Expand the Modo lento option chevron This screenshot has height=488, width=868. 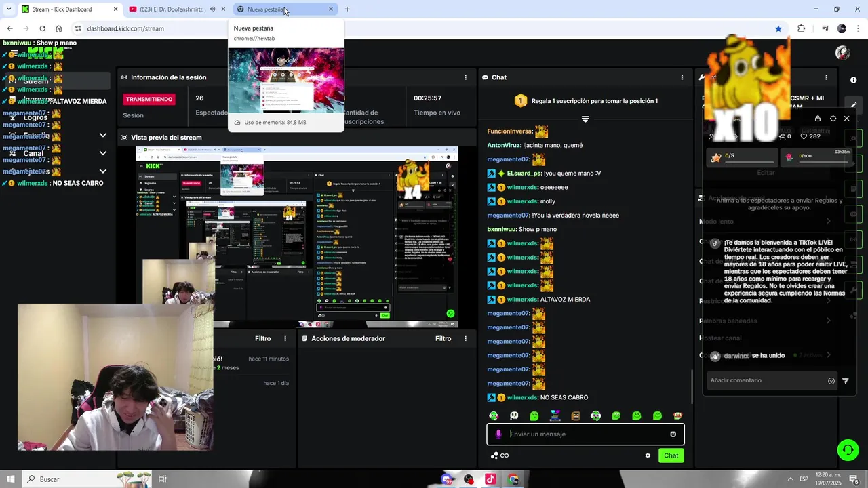click(x=828, y=221)
